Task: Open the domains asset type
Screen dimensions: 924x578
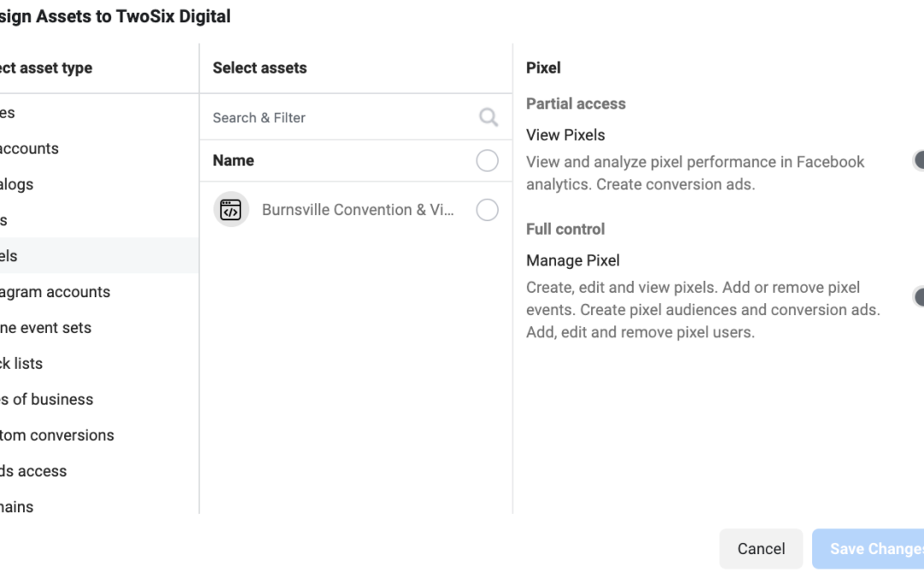Action: click(x=99, y=505)
